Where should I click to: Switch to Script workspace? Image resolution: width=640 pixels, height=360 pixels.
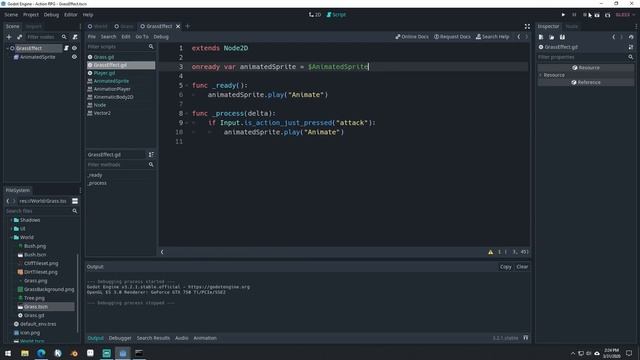tap(336, 15)
